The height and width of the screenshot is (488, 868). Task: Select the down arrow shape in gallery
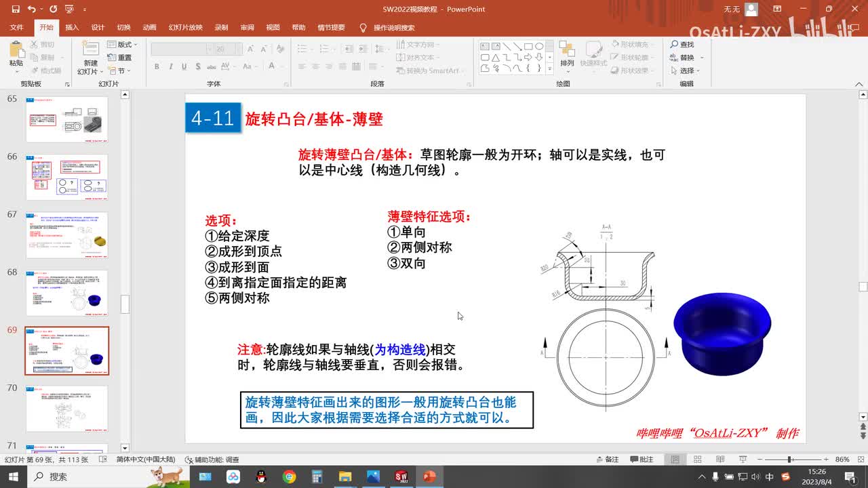click(539, 58)
